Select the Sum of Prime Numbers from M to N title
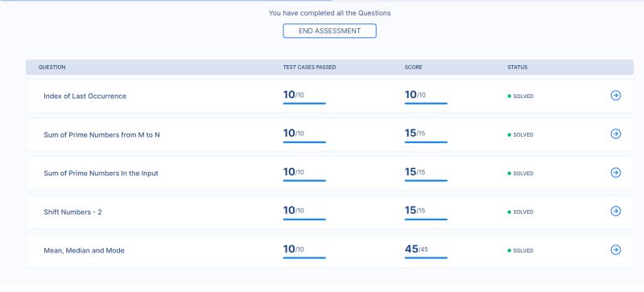Viewport: 644px width, 292px height. pos(102,134)
